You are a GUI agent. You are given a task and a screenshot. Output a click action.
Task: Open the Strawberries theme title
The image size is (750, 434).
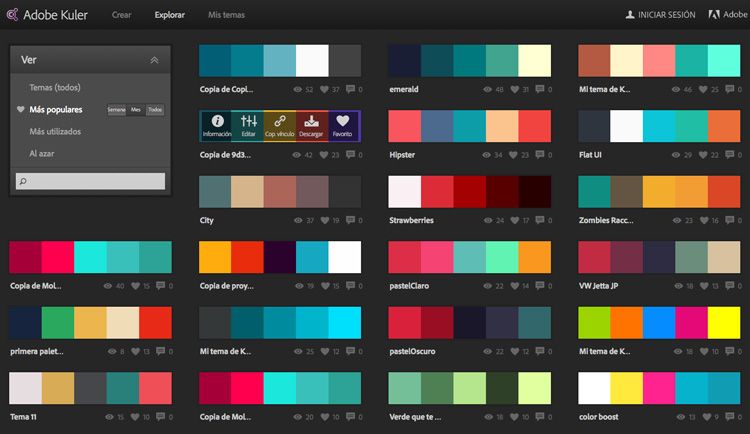pos(411,221)
